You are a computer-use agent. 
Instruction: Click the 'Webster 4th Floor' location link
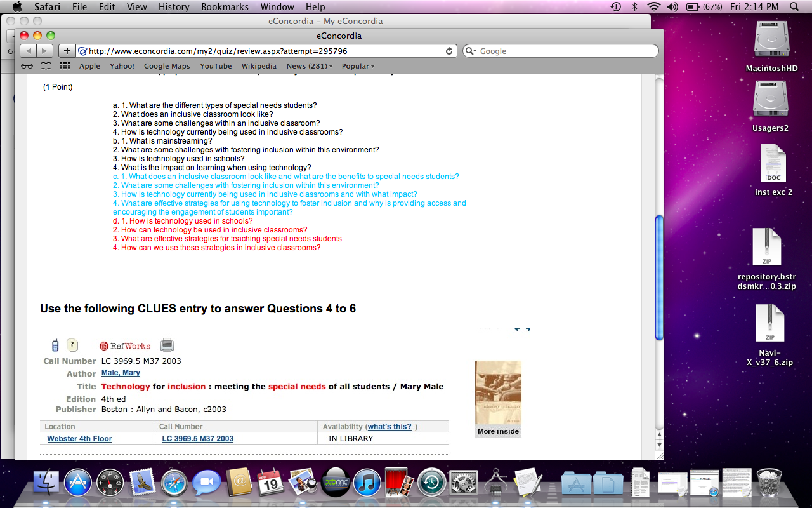click(x=79, y=439)
